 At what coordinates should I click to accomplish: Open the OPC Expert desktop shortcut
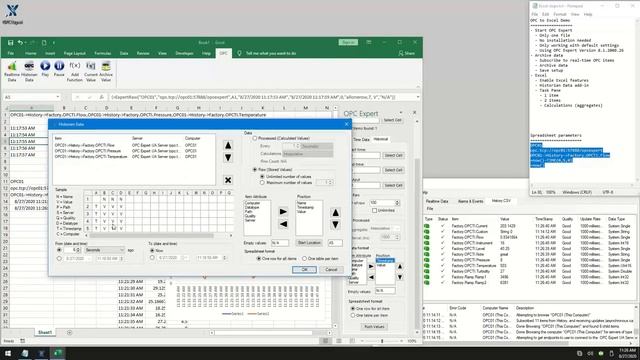pyautogui.click(x=12, y=14)
